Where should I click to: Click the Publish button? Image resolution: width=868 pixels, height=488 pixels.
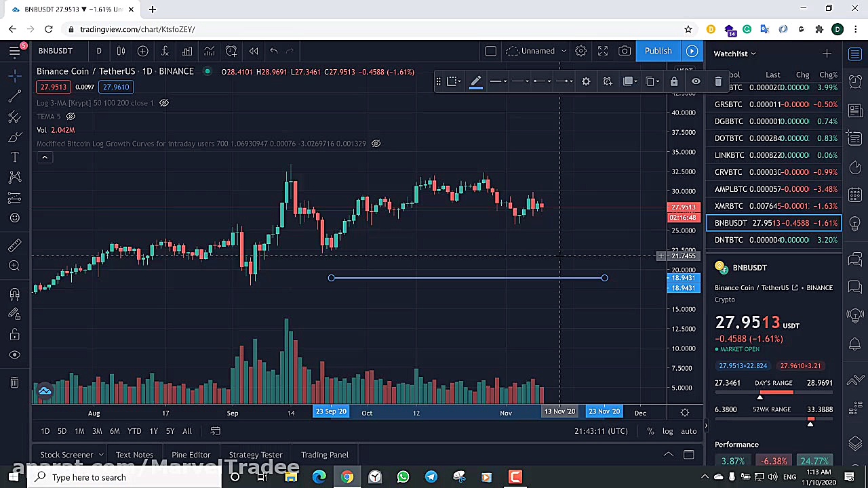(658, 51)
